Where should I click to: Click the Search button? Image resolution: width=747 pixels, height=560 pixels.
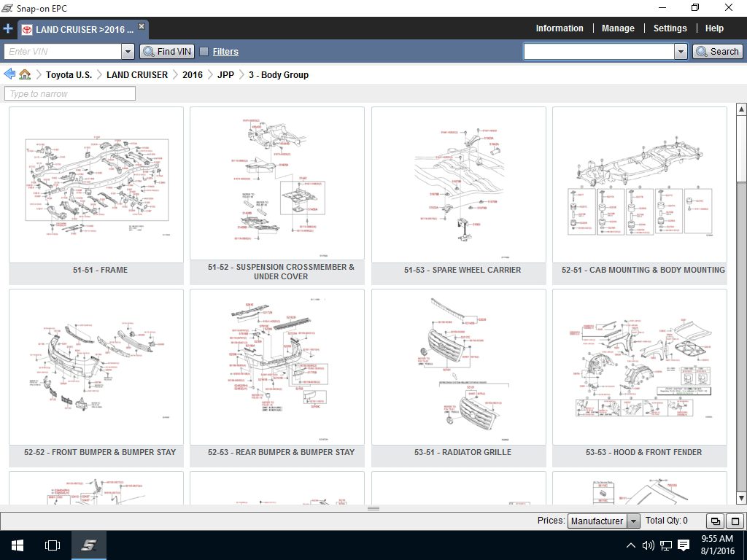pyautogui.click(x=718, y=52)
